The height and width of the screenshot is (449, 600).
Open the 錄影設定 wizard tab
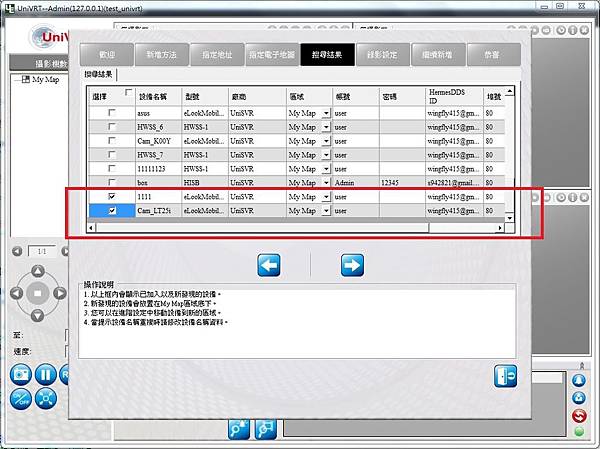tap(382, 55)
